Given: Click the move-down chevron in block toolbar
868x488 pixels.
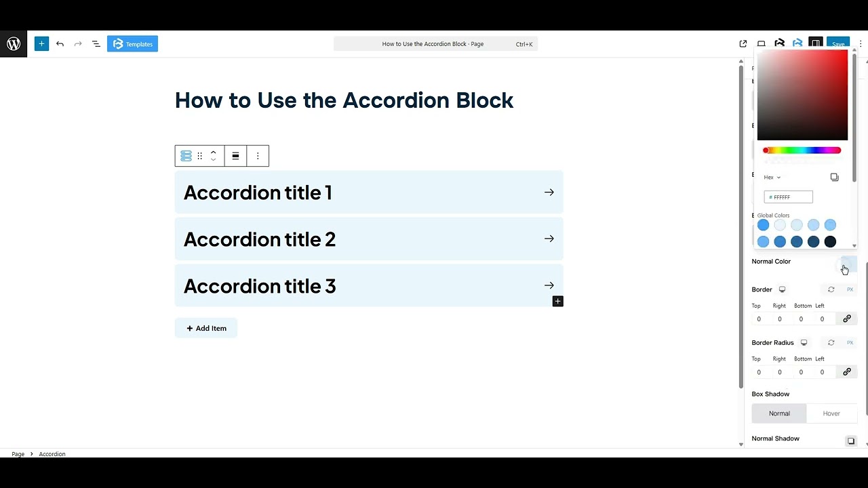Looking at the screenshot, I should click(213, 161).
